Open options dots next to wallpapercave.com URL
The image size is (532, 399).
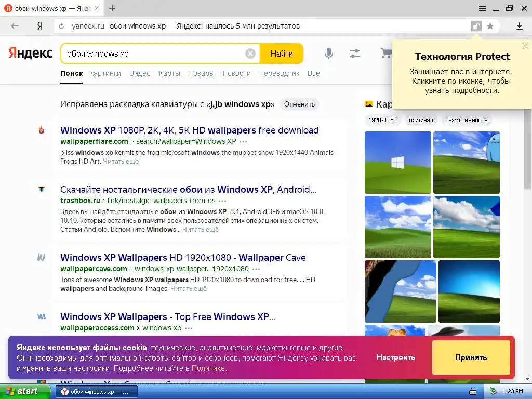(x=256, y=269)
